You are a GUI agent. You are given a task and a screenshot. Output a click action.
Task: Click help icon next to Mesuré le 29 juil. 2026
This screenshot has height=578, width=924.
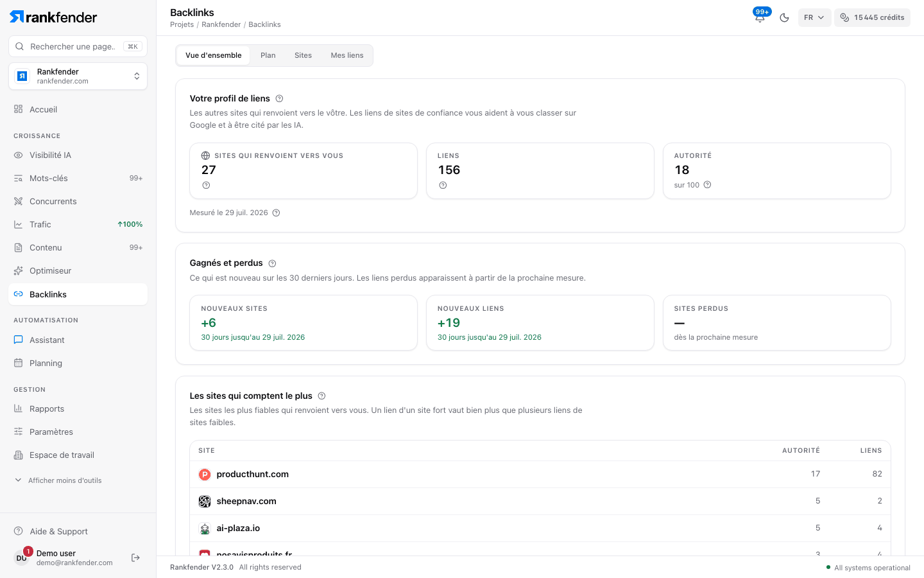point(276,213)
